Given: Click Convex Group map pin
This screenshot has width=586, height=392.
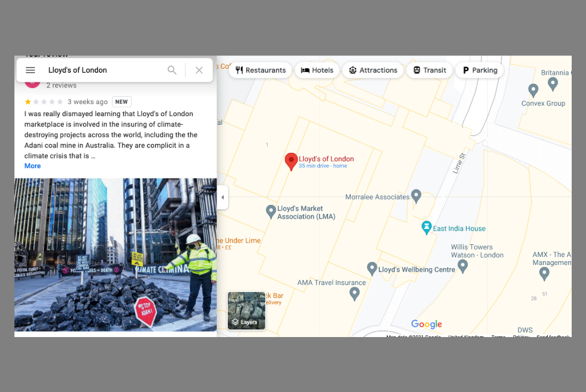Looking at the screenshot, I should [533, 90].
